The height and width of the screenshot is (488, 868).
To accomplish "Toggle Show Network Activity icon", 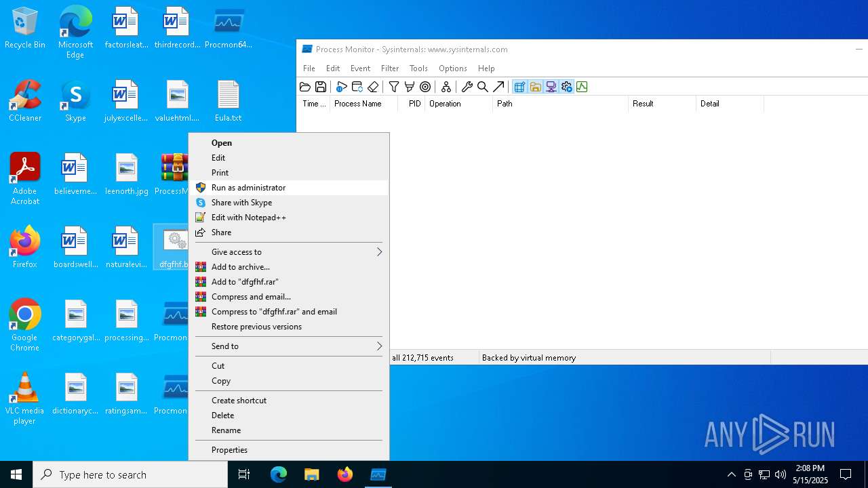I will tap(551, 87).
